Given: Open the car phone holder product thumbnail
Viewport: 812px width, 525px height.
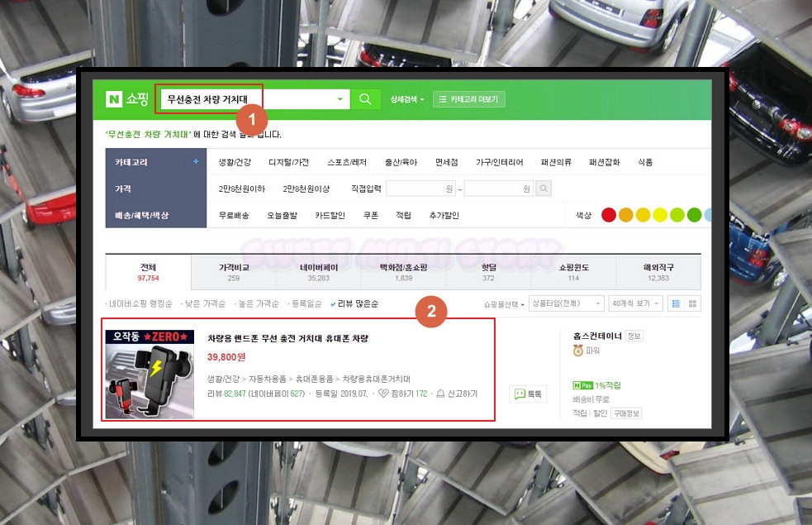Looking at the screenshot, I should pos(150,375).
